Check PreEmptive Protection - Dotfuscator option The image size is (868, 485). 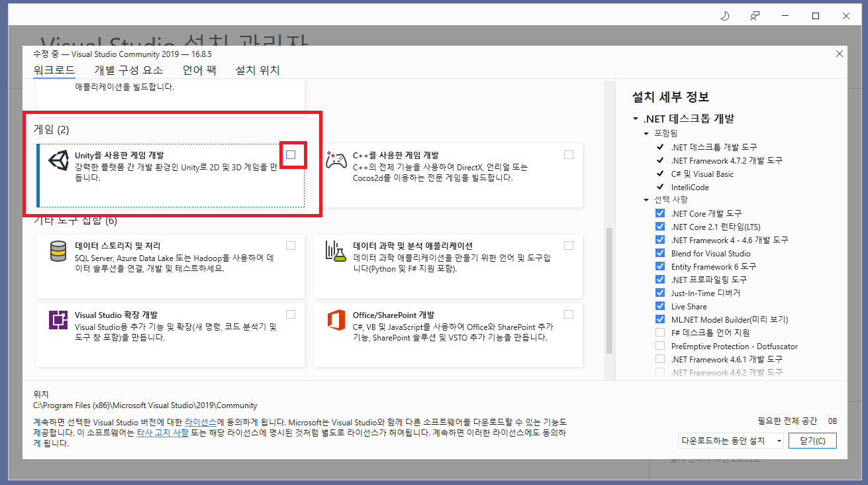(x=660, y=346)
